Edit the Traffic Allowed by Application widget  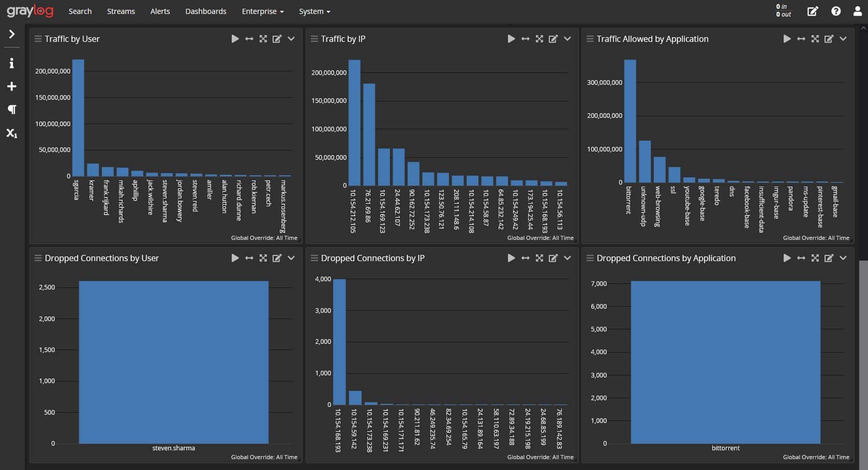coord(830,39)
